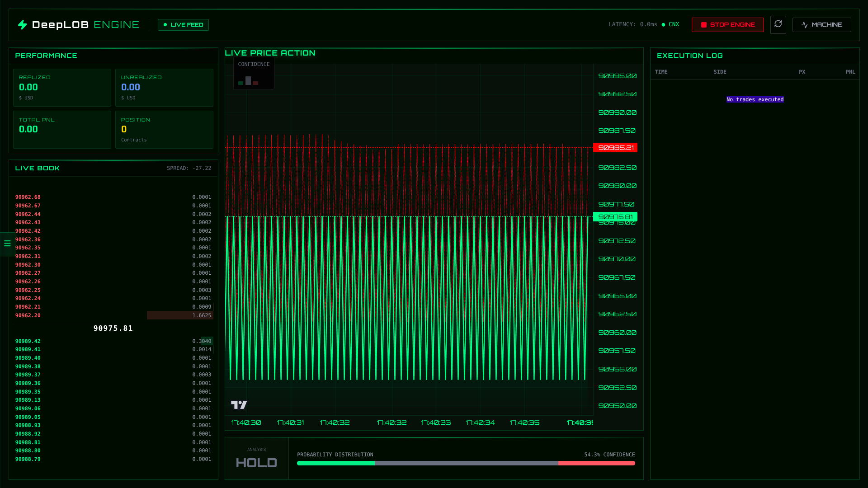This screenshot has height=488, width=868.
Task: Click the 17:40:33 time axis label
Action: click(436, 422)
